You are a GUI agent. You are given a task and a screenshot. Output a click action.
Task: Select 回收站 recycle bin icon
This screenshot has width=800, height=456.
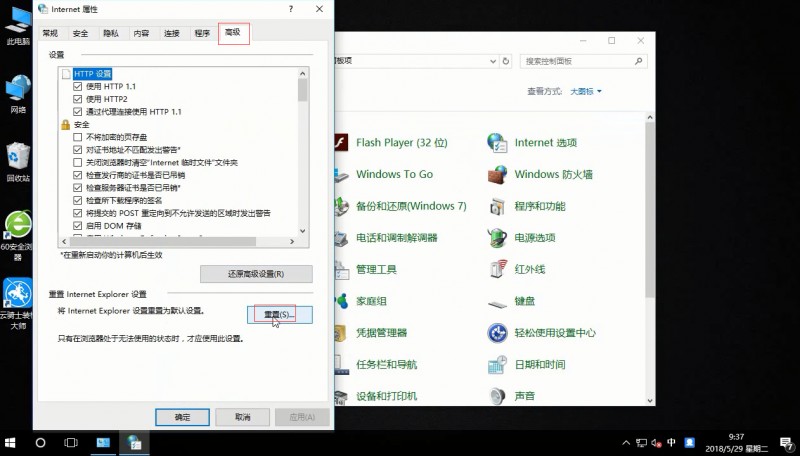point(18,162)
